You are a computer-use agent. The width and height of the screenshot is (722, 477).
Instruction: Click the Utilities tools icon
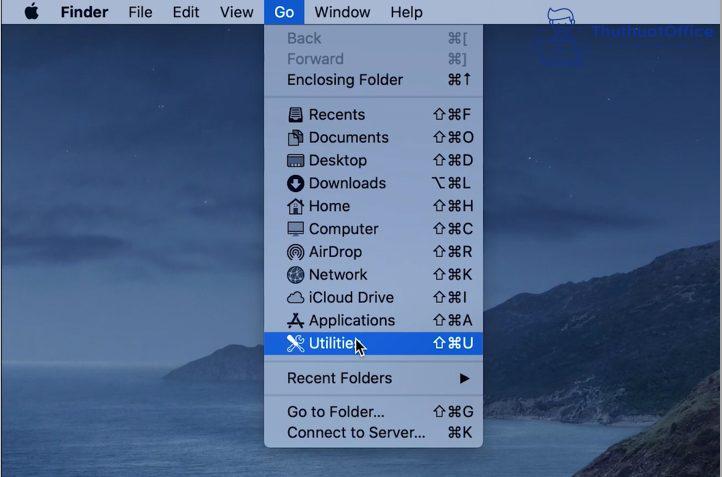(x=295, y=343)
